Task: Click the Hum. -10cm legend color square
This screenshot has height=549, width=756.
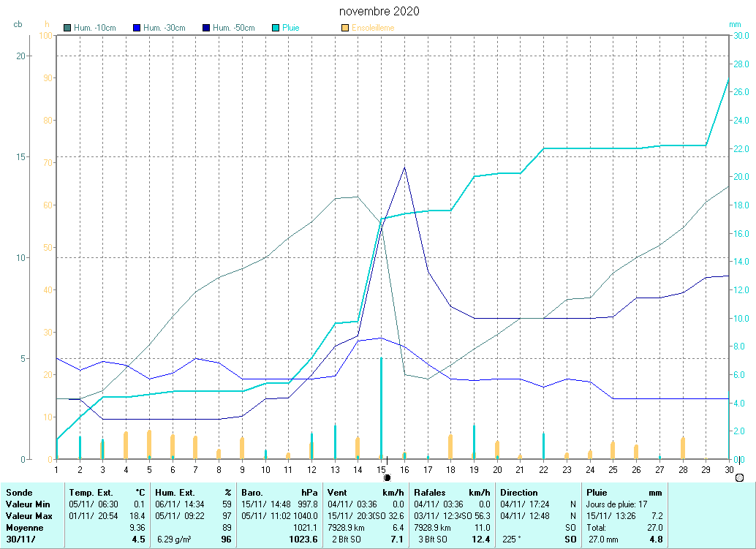Action: tap(68, 28)
